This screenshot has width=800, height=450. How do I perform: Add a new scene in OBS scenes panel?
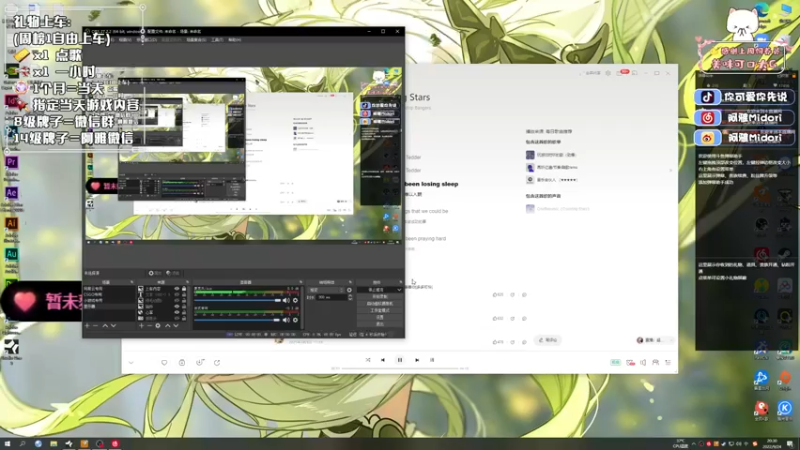[x=87, y=326]
